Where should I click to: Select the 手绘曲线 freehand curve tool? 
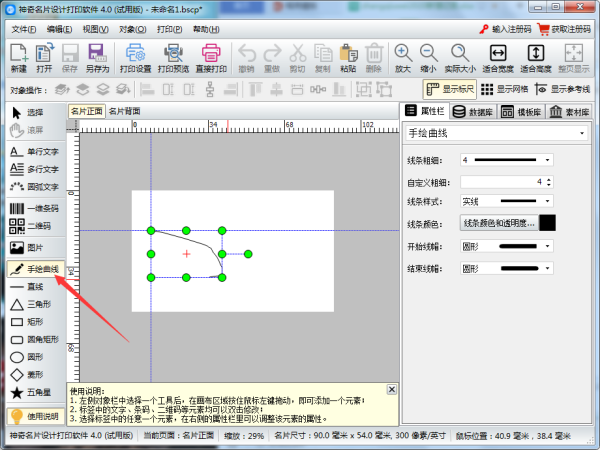[x=35, y=269]
